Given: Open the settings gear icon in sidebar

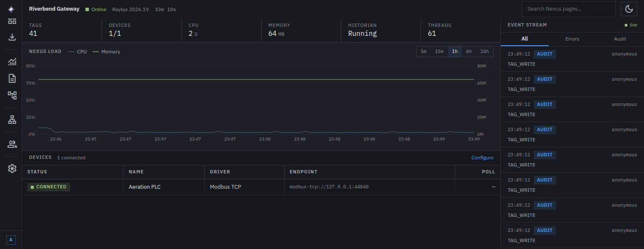Looking at the screenshot, I should (x=12, y=169).
